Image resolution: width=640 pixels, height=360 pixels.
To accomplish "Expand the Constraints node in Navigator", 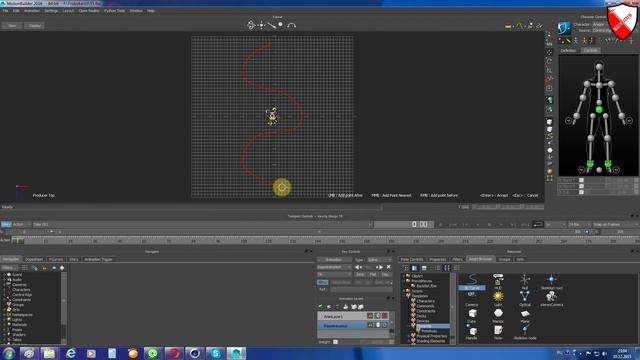I will click(4, 300).
